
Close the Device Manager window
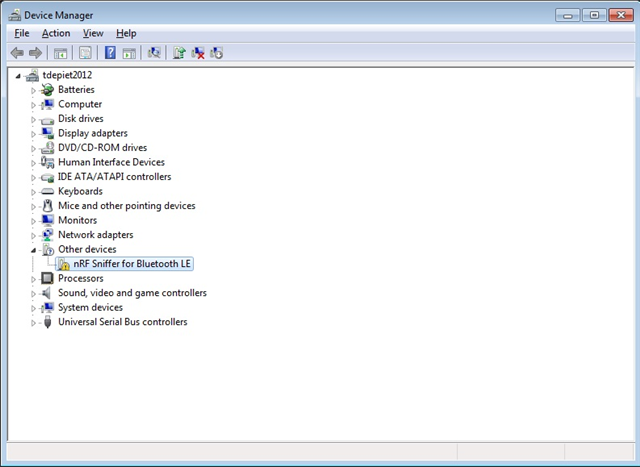click(x=621, y=16)
